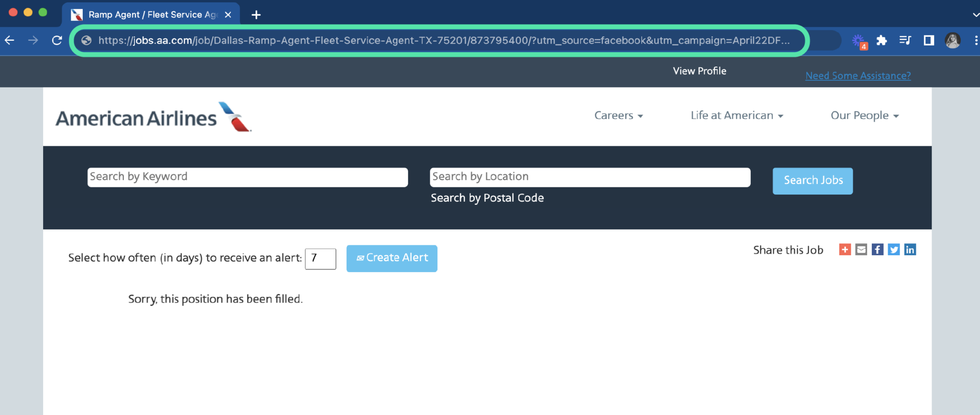Image resolution: width=980 pixels, height=415 pixels.
Task: Reload the current page
Action: click(x=57, y=40)
